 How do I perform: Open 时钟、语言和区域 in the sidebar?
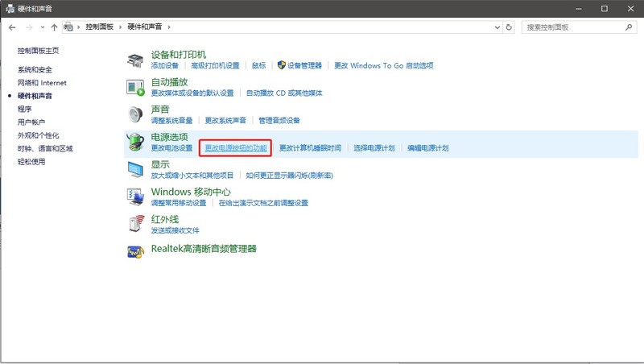[45, 148]
